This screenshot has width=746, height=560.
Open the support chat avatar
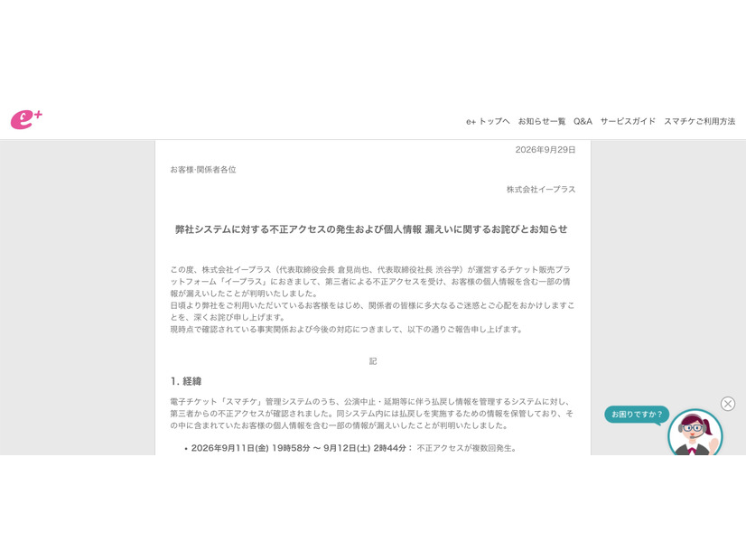[695, 433]
